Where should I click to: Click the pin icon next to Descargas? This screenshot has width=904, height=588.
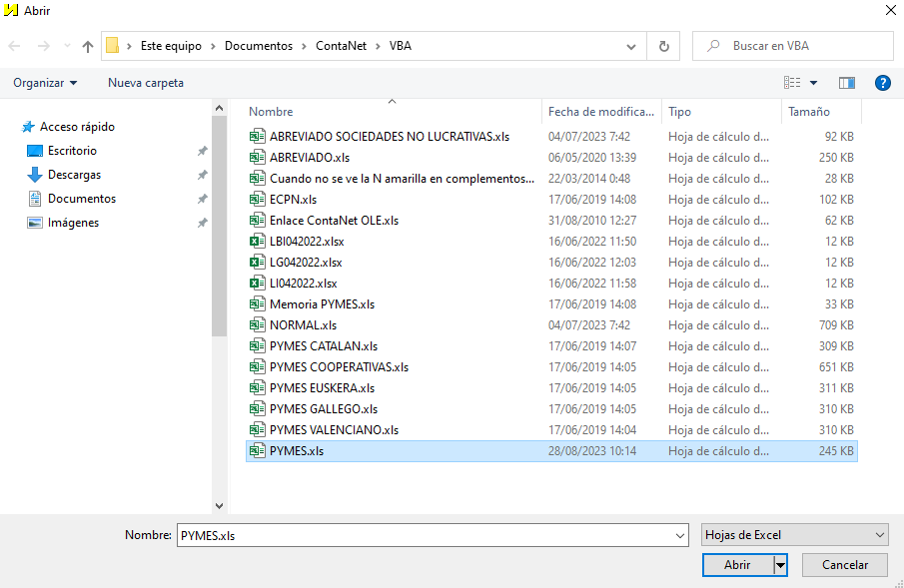203,175
